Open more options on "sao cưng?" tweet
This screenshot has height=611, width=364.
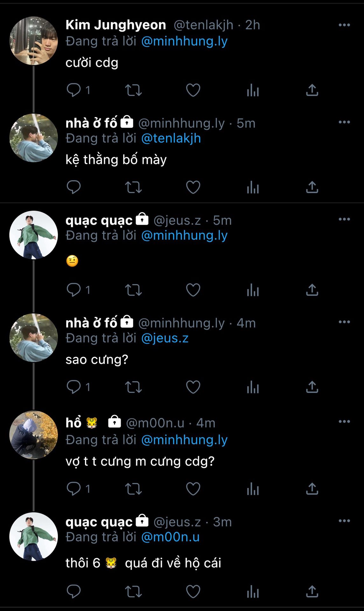point(344,322)
